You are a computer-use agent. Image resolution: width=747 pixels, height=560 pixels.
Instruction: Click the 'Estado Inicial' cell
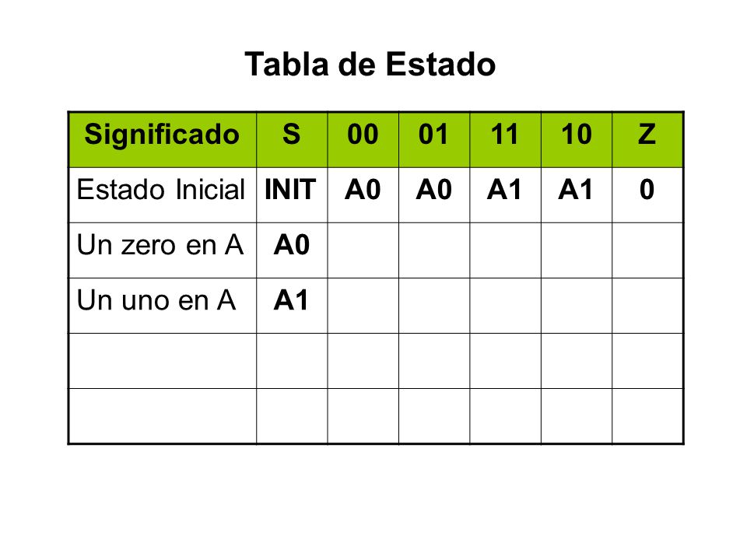tap(163, 194)
